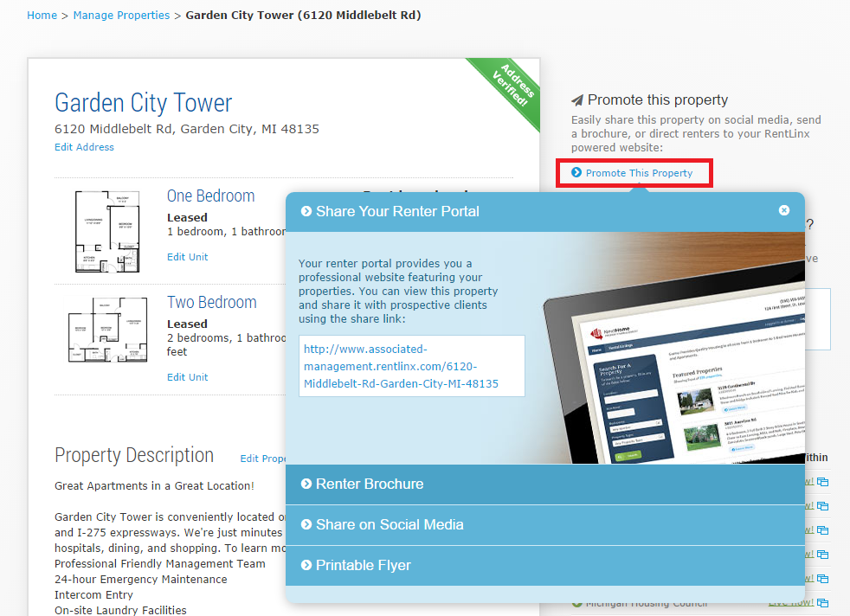The image size is (850, 616).
Task: Click the copy listing icon next to Michigan Housing Council
Action: 822,603
